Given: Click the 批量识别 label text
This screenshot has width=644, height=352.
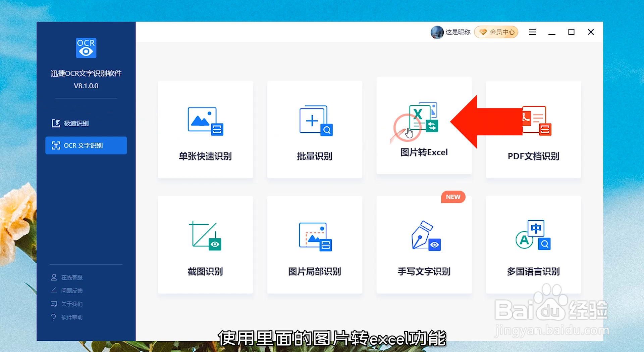Looking at the screenshot, I should coord(315,156).
